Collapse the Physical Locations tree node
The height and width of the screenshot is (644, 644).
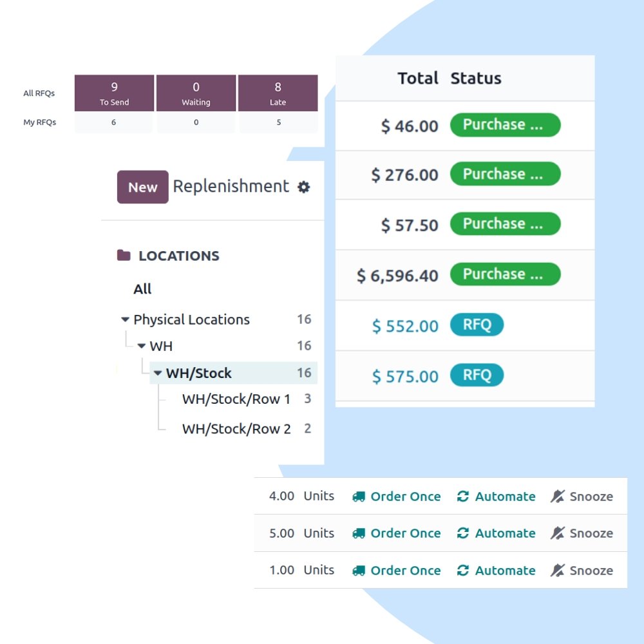click(124, 319)
